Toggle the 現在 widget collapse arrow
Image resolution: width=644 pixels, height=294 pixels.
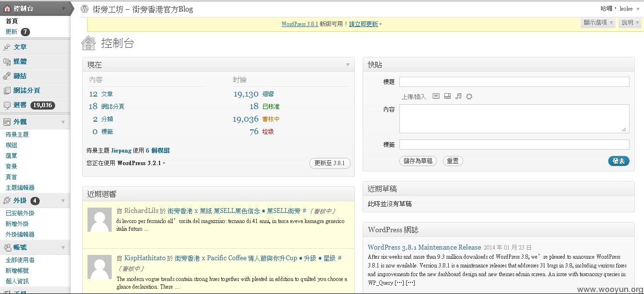pos(348,65)
